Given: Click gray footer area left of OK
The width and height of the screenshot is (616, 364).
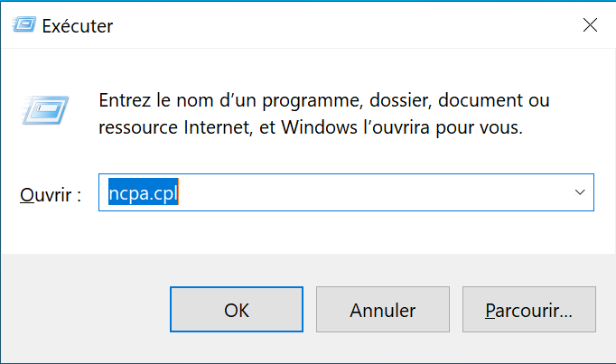Looking at the screenshot, I should click(x=86, y=310).
